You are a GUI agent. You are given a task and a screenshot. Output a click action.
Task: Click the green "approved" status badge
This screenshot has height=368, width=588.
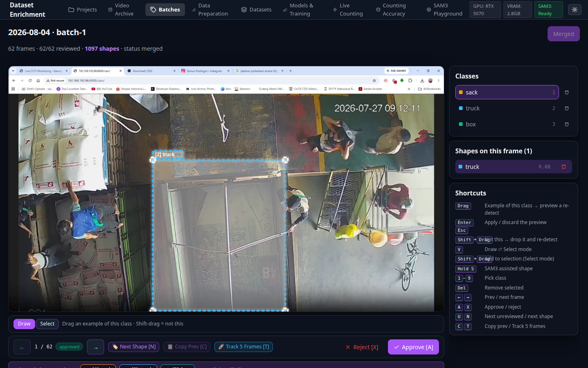click(x=69, y=347)
